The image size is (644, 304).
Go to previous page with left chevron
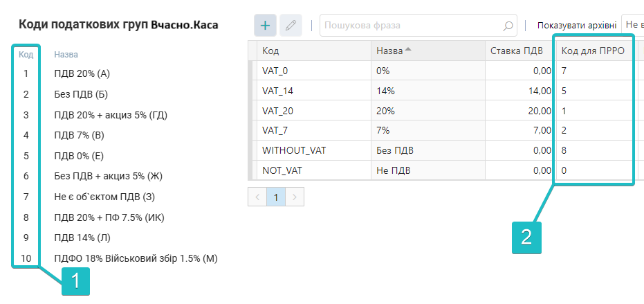pos(257,197)
